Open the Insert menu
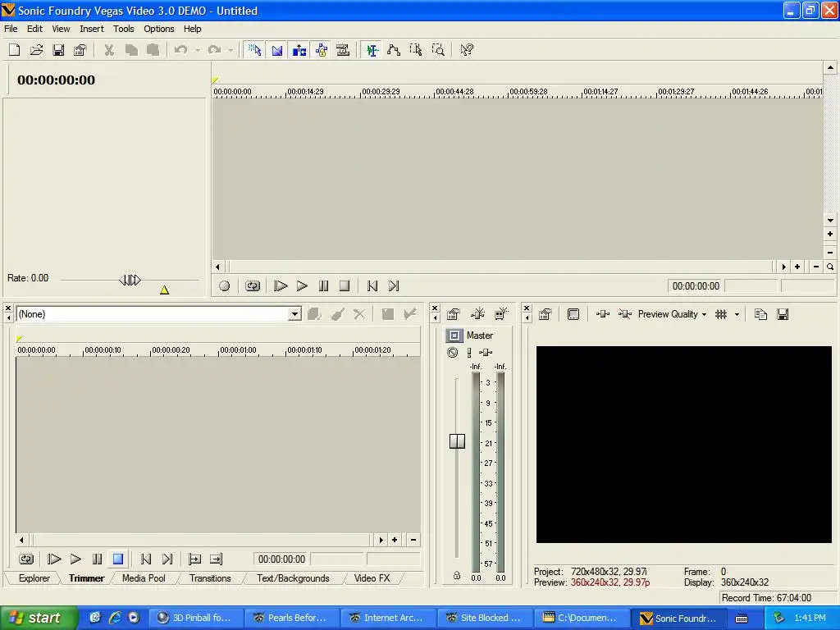Screen dimensions: 840x630 point(92,29)
